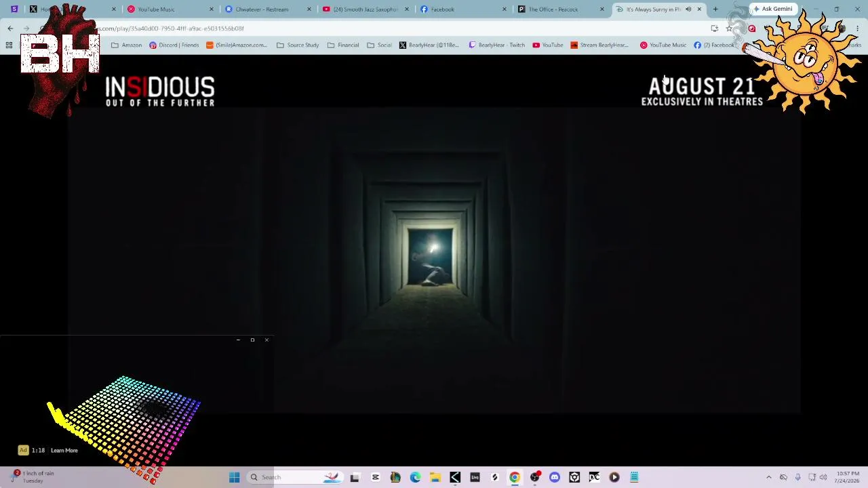Open the Windows Start menu
Image resolution: width=868 pixels, height=488 pixels.
pos(234,477)
